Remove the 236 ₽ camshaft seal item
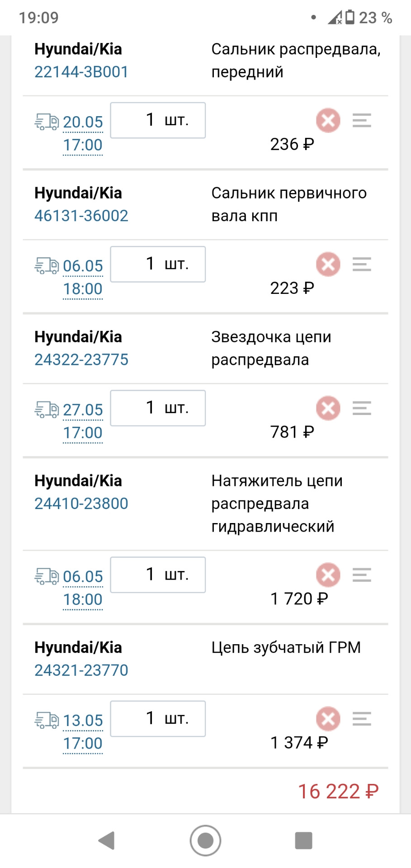The height and width of the screenshot is (868, 411). pyautogui.click(x=328, y=120)
